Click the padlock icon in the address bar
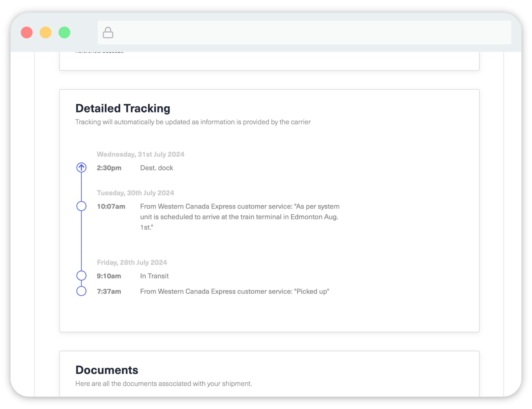The width and height of the screenshot is (532, 409). [x=108, y=33]
